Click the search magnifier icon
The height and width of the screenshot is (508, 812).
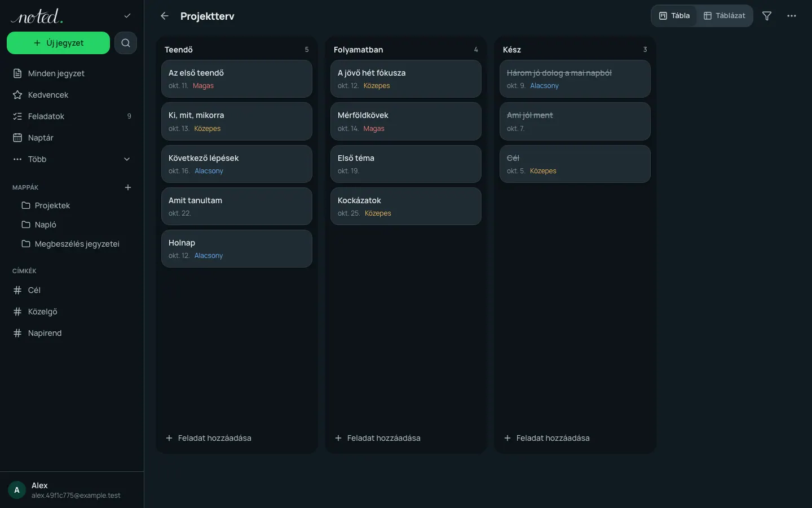tap(126, 43)
